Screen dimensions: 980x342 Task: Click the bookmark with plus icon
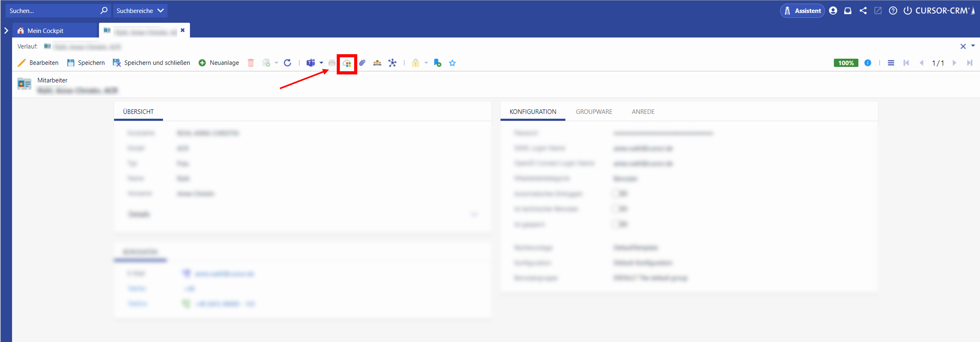438,63
